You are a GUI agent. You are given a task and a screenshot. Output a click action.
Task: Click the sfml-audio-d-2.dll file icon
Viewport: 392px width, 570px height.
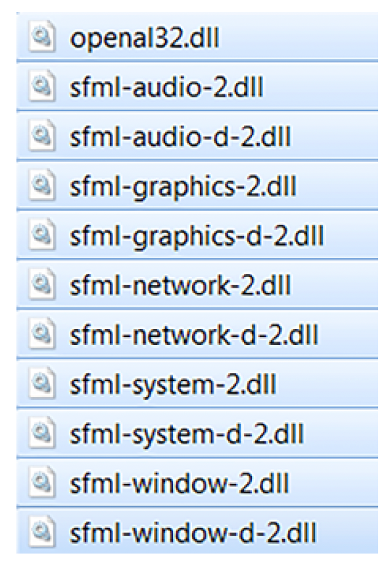point(42,136)
